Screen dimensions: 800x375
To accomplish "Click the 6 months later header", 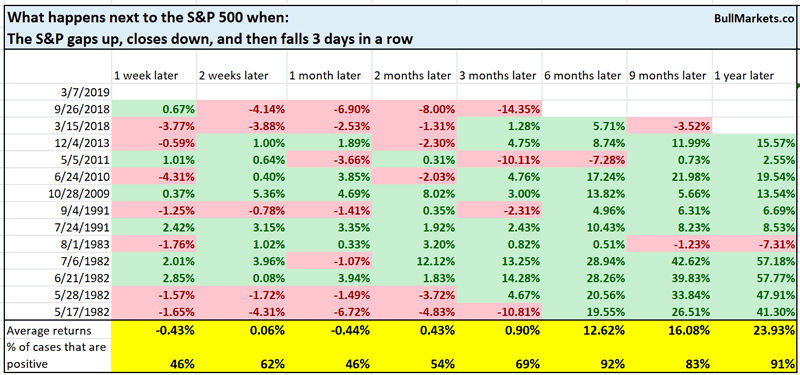I will tap(583, 76).
